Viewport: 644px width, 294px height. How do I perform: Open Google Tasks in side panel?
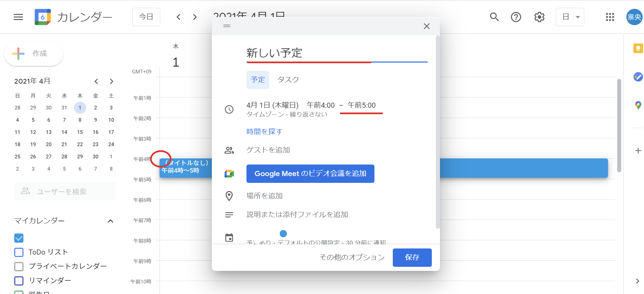point(638,77)
